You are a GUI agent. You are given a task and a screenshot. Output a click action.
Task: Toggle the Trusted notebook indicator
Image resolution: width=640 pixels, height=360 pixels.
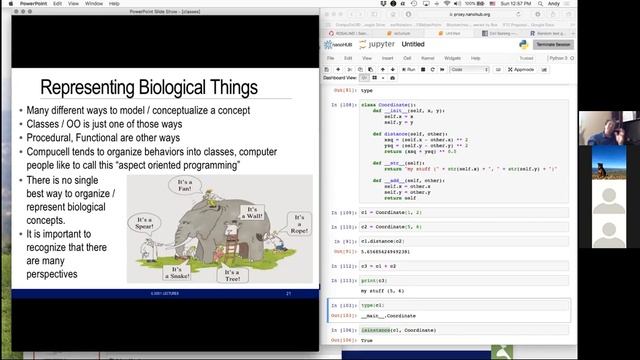[x=526, y=58]
